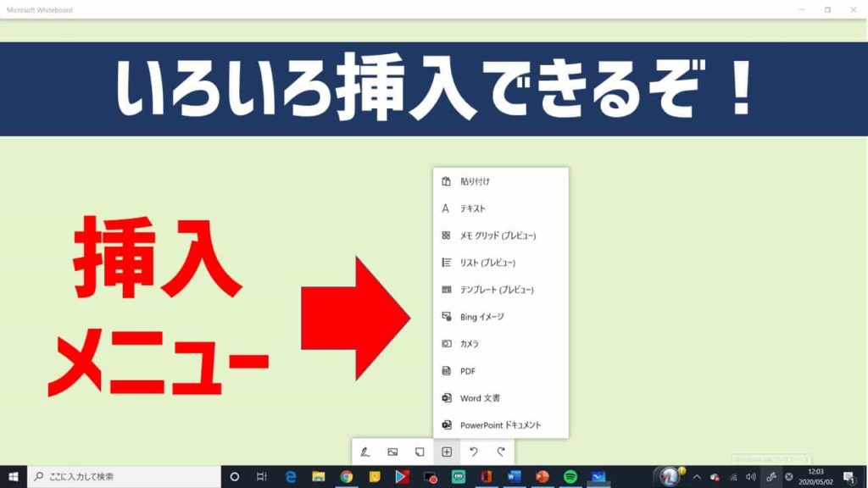
Task: Open network Wi-Fi tray icon
Action: click(x=733, y=477)
